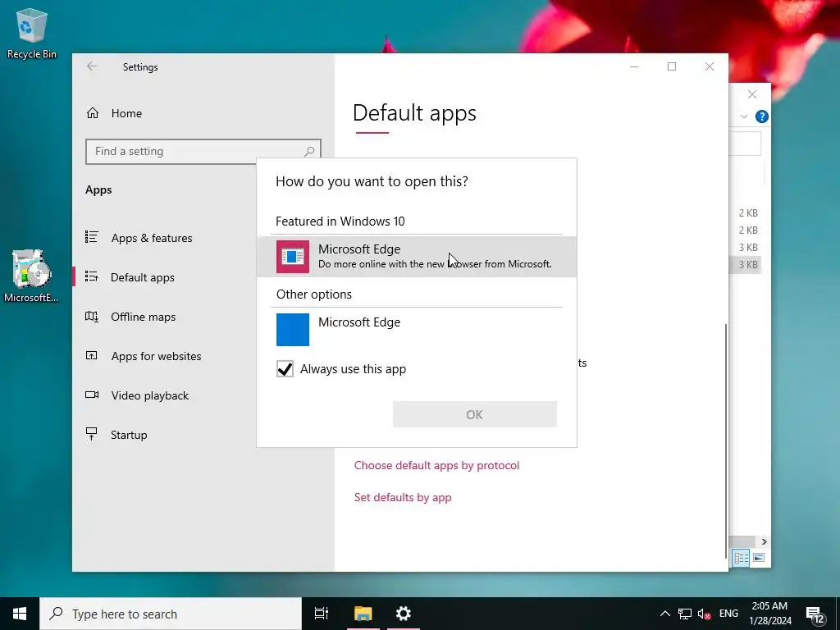The height and width of the screenshot is (630, 840).
Task: Select featured Microsoft Edge with pink icon
Action: 416,257
